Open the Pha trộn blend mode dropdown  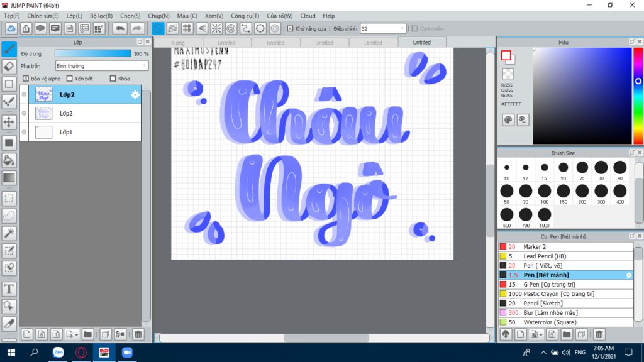point(101,65)
